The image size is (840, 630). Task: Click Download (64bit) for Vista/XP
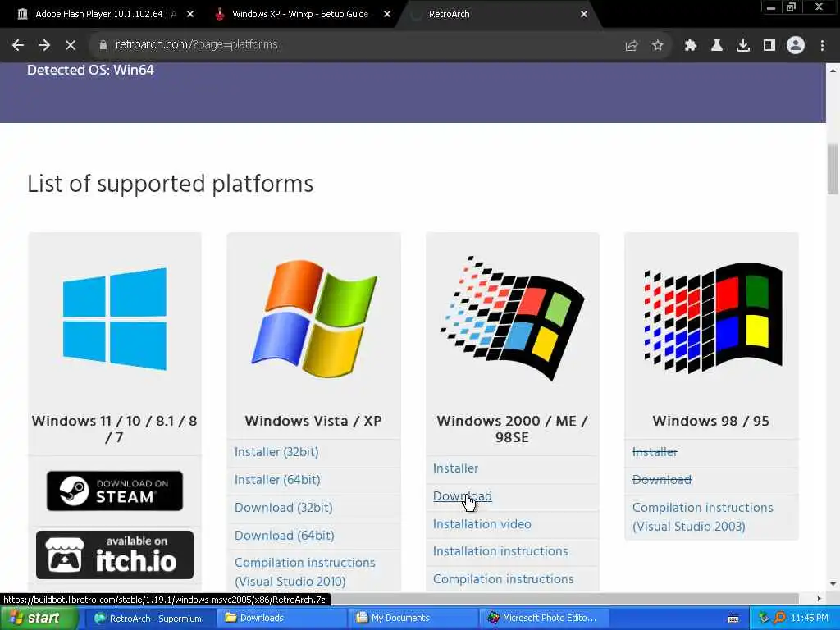pos(285,536)
